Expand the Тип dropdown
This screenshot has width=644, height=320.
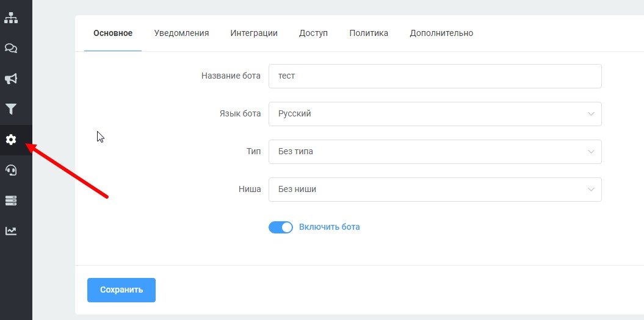[435, 152]
